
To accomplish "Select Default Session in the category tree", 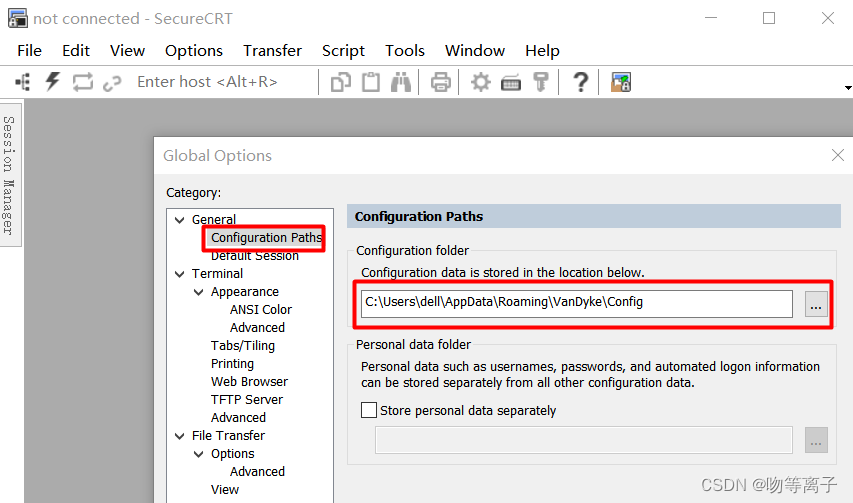I will [x=255, y=256].
